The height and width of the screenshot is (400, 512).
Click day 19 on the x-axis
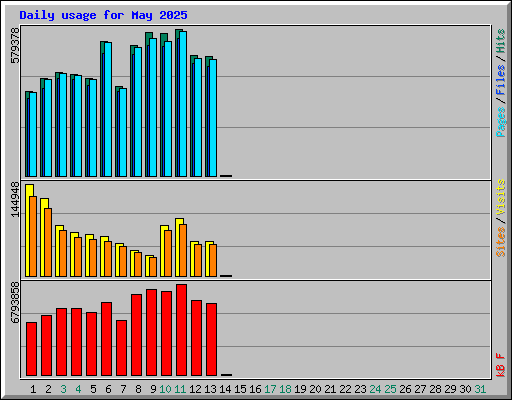coord(300,389)
